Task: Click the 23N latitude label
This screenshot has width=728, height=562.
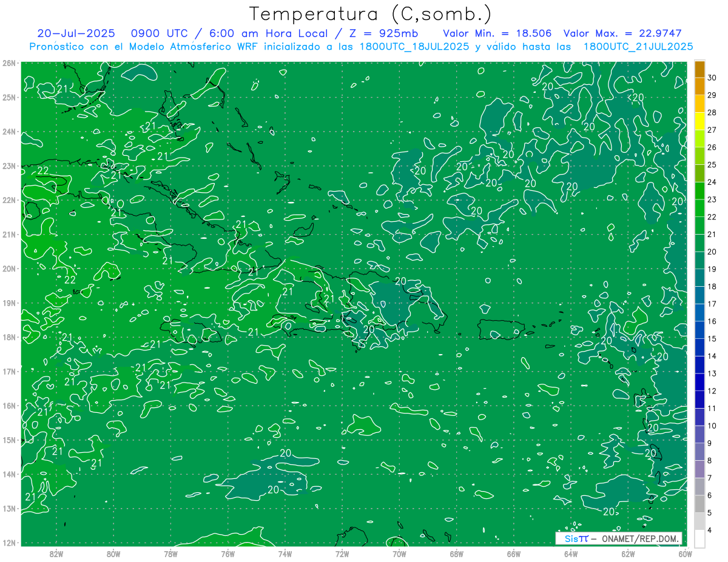Action: 8,166
